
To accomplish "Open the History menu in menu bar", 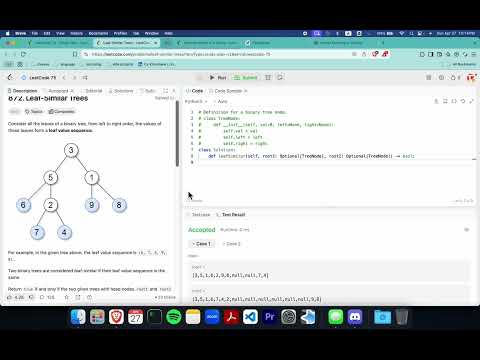I will click(x=76, y=33).
